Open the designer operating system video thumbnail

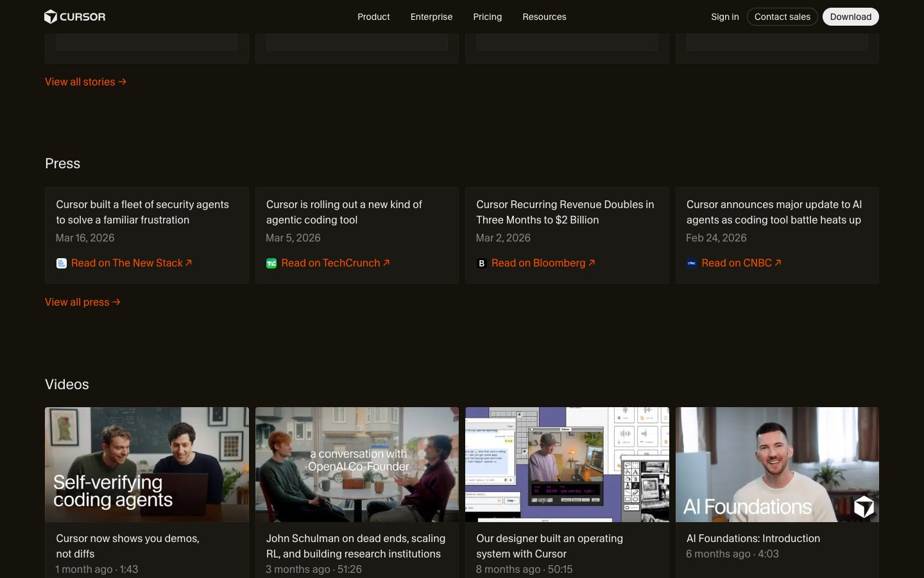(x=567, y=464)
